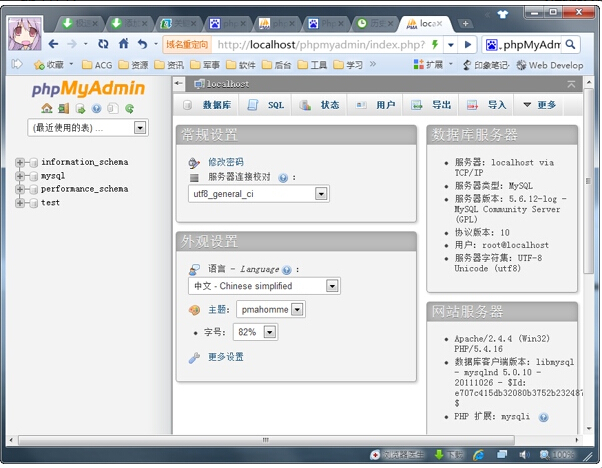Screen dimensions: 602x468
Task: Click help icon next to Language label
Action: point(286,270)
